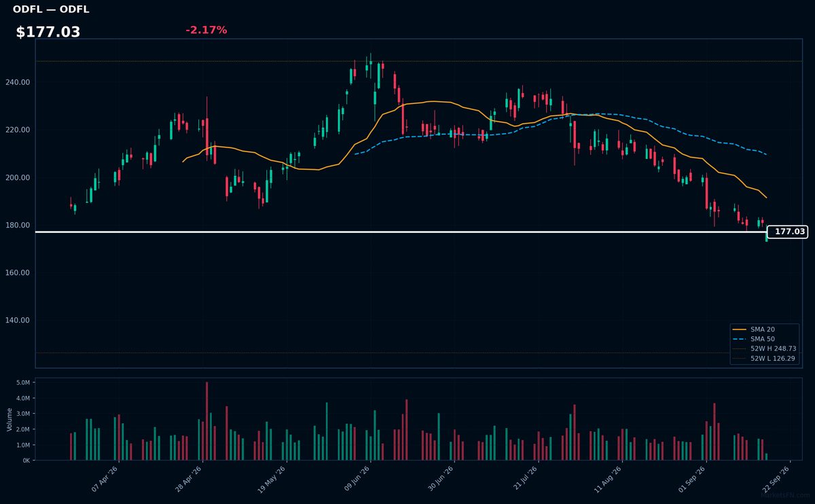Click the ODFL — ODFL chart title
815x504 pixels.
(51, 10)
